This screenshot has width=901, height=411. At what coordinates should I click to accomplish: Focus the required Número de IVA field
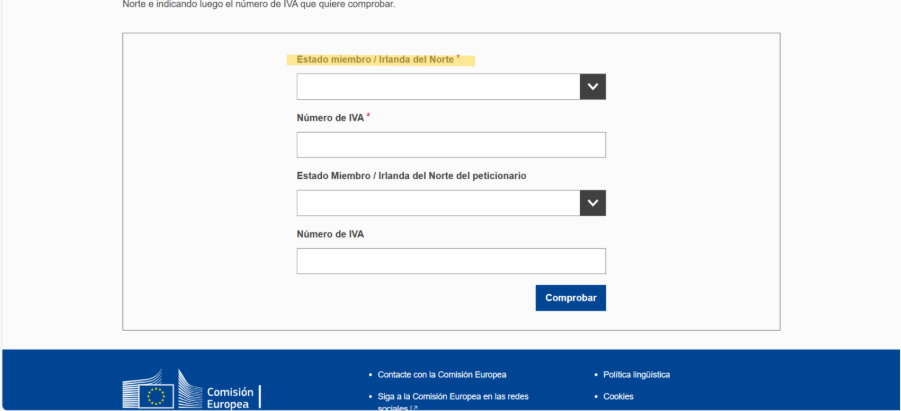coord(451,145)
